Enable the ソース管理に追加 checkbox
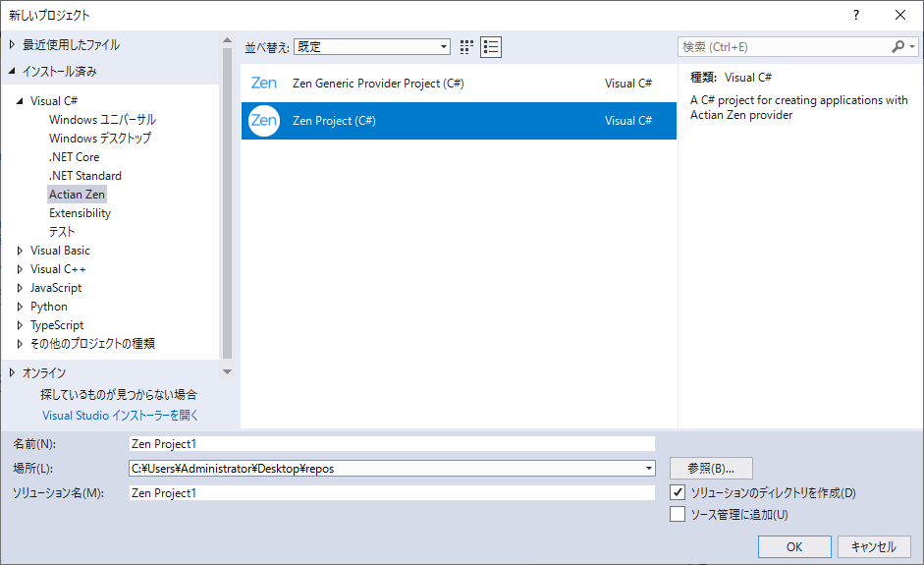This screenshot has width=924, height=565. click(x=677, y=514)
